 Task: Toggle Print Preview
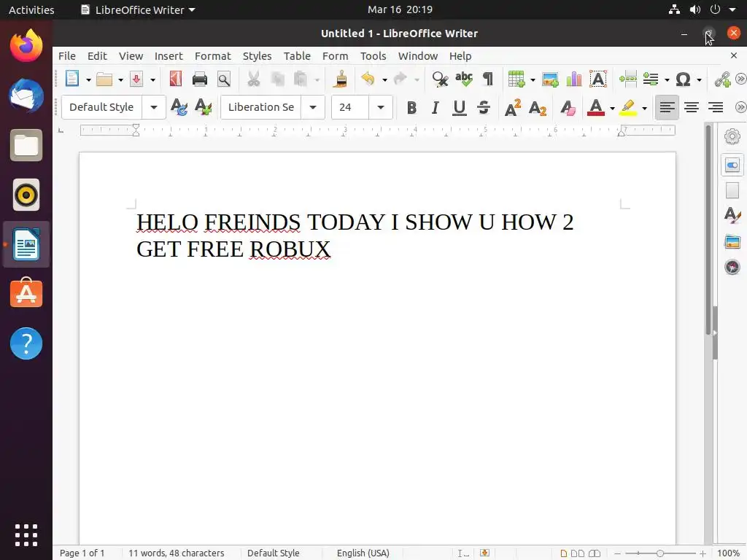224,79
